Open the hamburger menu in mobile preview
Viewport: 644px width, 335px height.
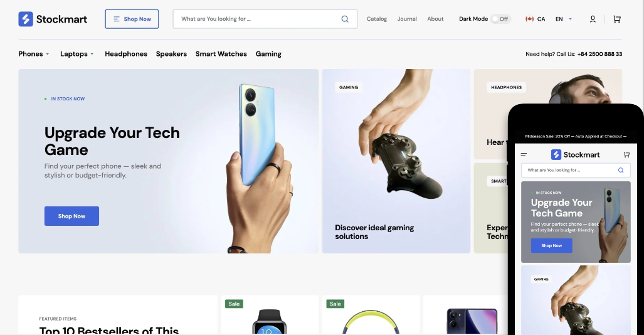pos(524,154)
